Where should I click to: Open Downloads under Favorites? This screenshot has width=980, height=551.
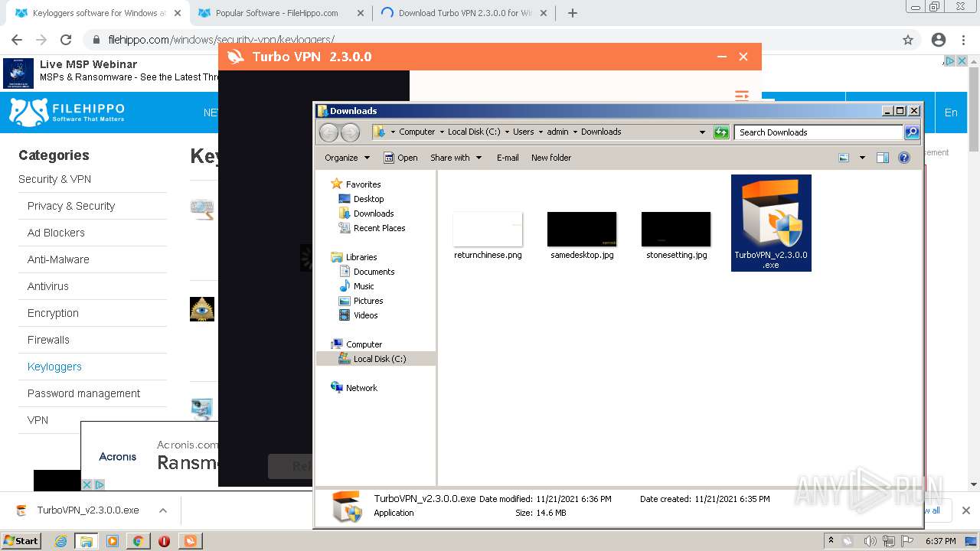374,214
